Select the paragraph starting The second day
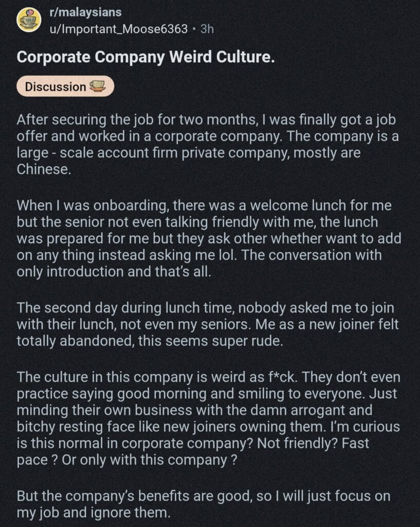This screenshot has height=527, width=420. [x=208, y=324]
